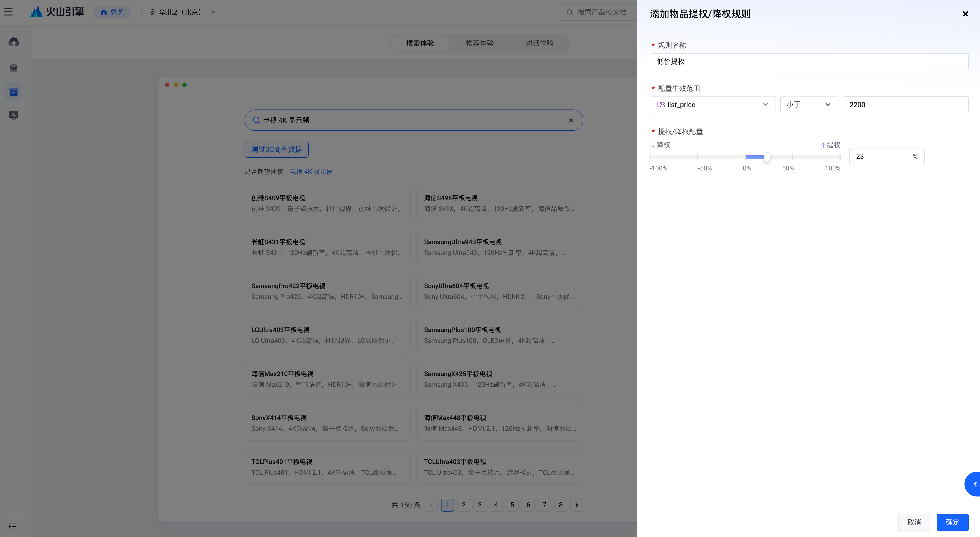Click the boost weight slider handle
Screen dimensions: 980x537
[x=767, y=157]
